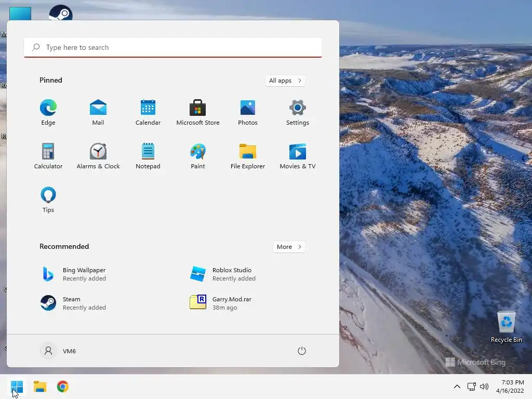Select the Steam desktop shortcut
Viewport: 532px width, 399px height.
61,12
